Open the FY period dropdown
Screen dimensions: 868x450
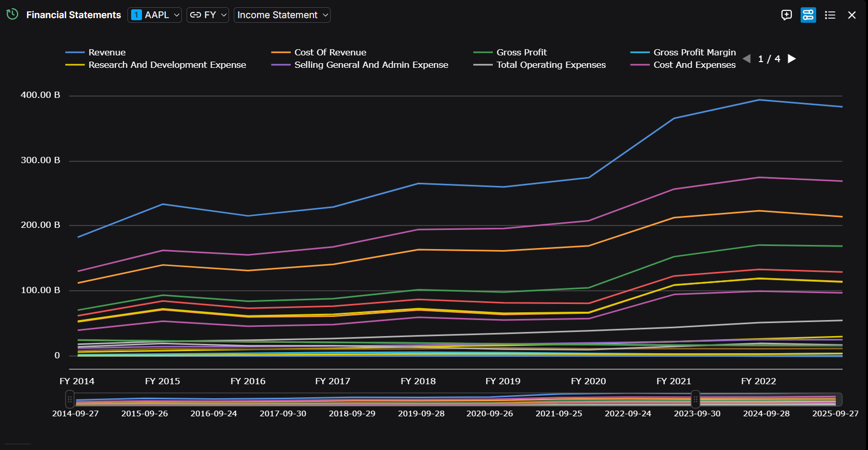[208, 15]
